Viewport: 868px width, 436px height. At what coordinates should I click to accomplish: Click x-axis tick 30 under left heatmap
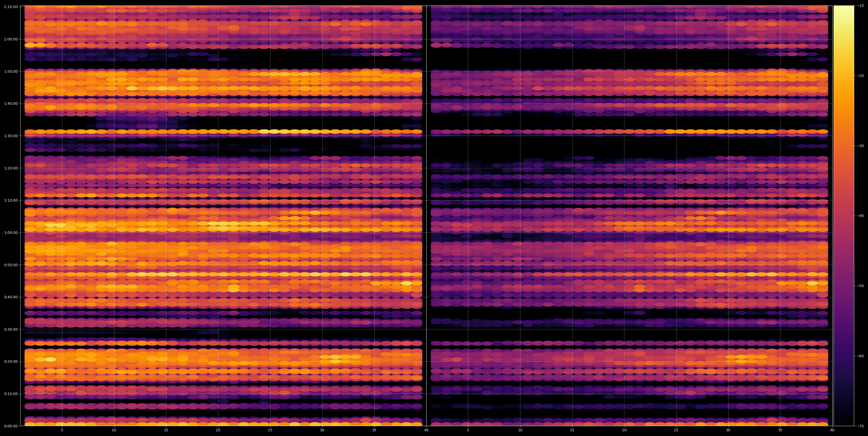322,430
